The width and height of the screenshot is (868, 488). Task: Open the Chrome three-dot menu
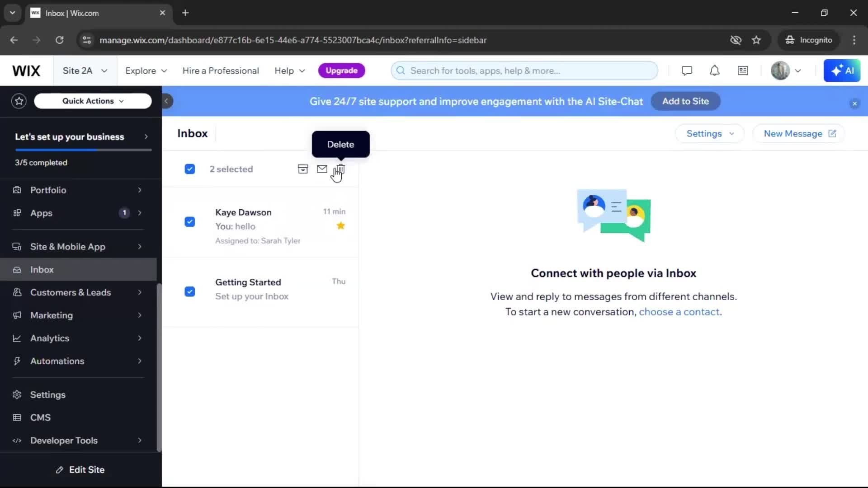tap(854, 40)
